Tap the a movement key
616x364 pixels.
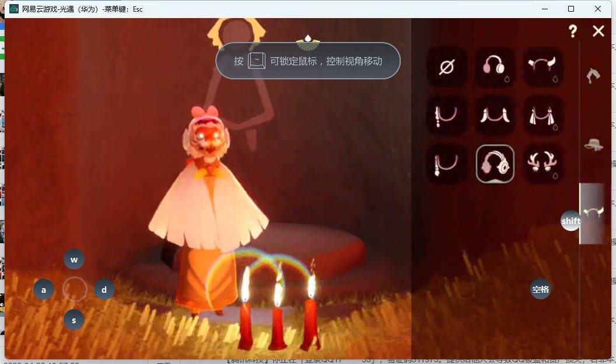coord(44,290)
